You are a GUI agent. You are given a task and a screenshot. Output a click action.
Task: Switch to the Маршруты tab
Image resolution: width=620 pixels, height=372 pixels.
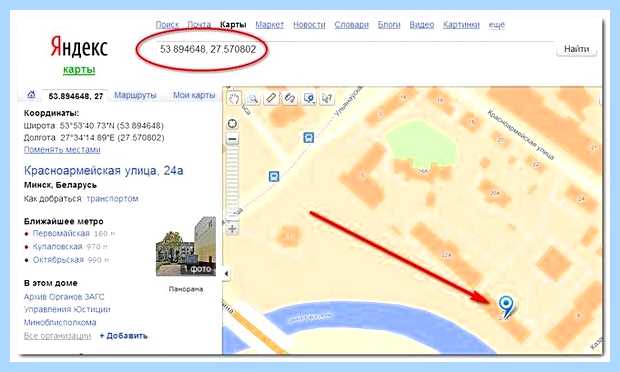(135, 95)
